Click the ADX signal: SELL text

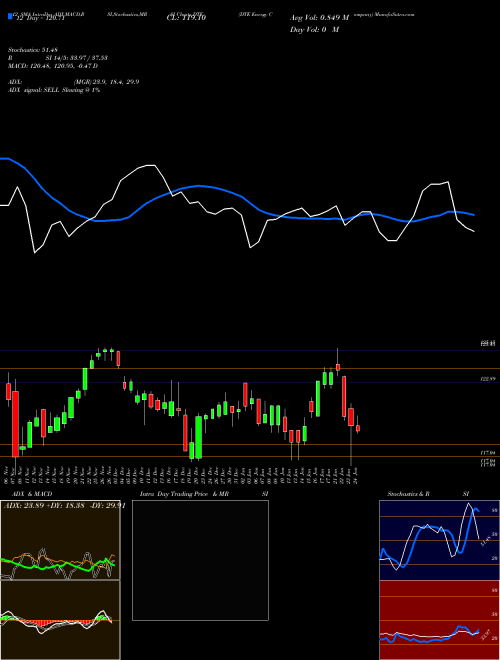(54, 90)
